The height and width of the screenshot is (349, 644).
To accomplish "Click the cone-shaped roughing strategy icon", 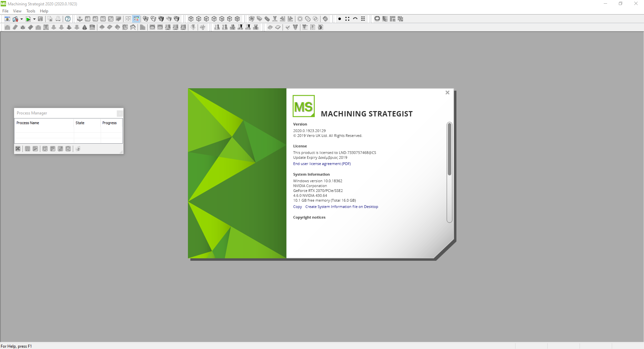I will tap(85, 27).
